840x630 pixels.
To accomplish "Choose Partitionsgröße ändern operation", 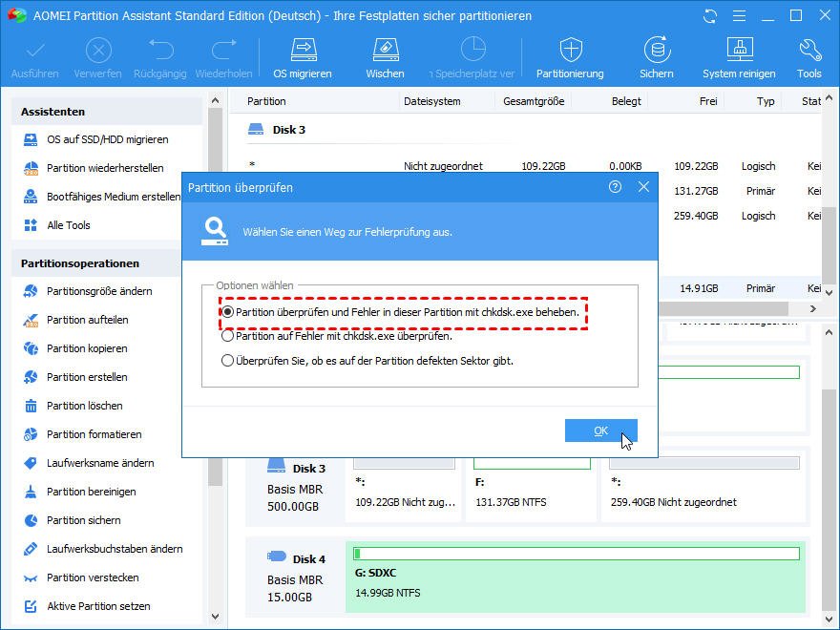I will coord(89,291).
